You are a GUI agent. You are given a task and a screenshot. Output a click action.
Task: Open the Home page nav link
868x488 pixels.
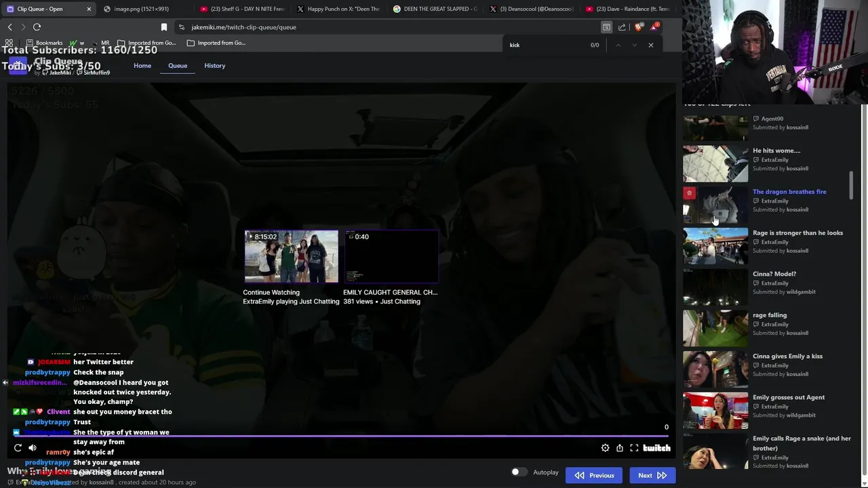coord(142,66)
